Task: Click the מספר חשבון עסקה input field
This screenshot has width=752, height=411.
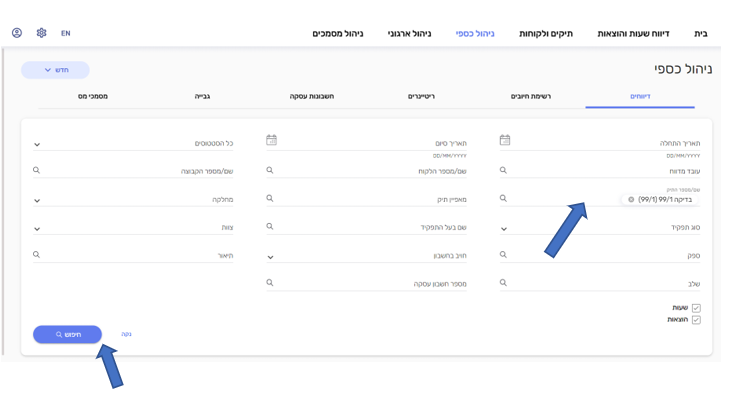Action: coord(380,284)
